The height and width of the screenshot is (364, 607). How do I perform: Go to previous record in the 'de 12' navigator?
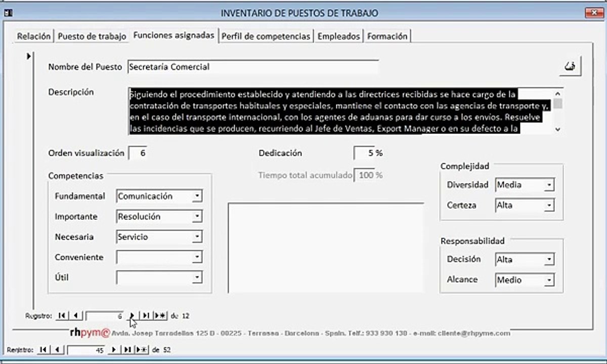75,315
